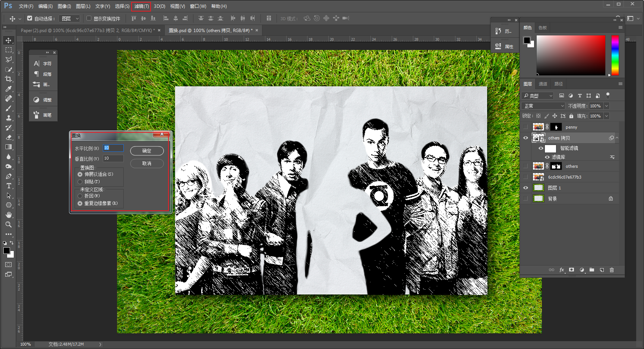Select the Horizontal Type tool

pyautogui.click(x=9, y=186)
